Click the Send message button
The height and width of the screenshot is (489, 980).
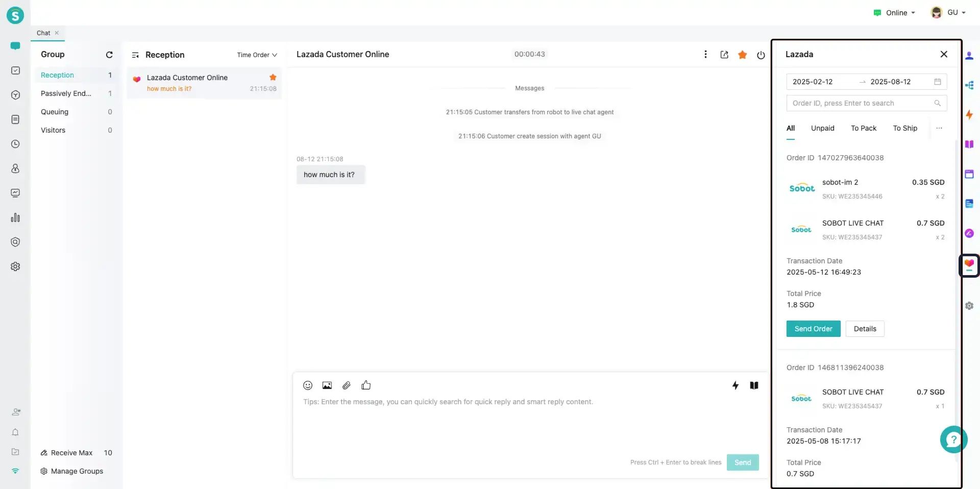[x=743, y=462]
